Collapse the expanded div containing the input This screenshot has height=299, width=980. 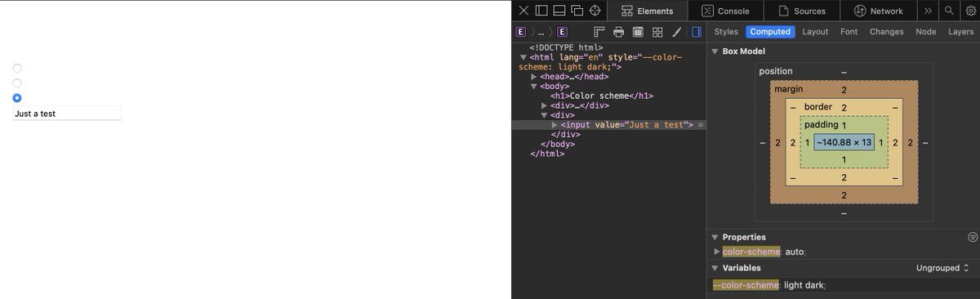click(545, 115)
